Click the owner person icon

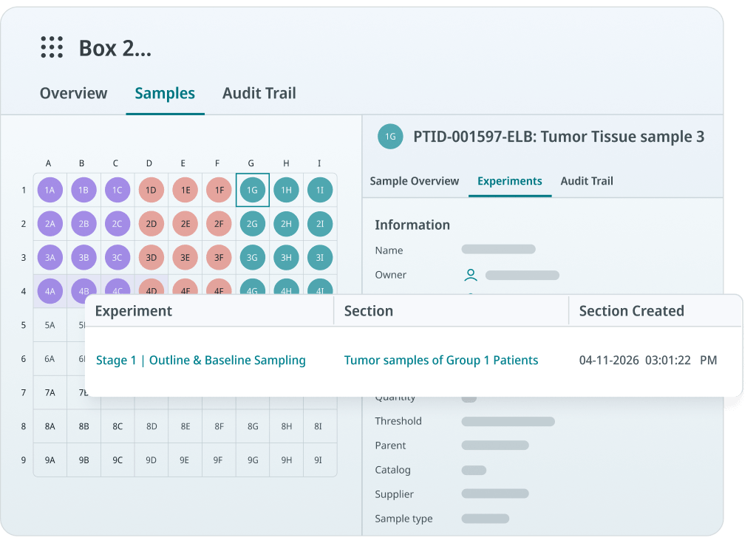pyautogui.click(x=471, y=275)
